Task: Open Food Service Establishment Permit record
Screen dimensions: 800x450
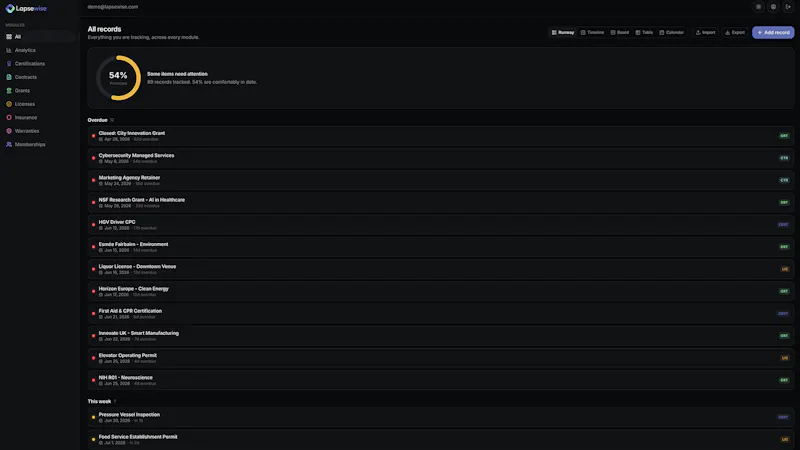Action: [440, 439]
